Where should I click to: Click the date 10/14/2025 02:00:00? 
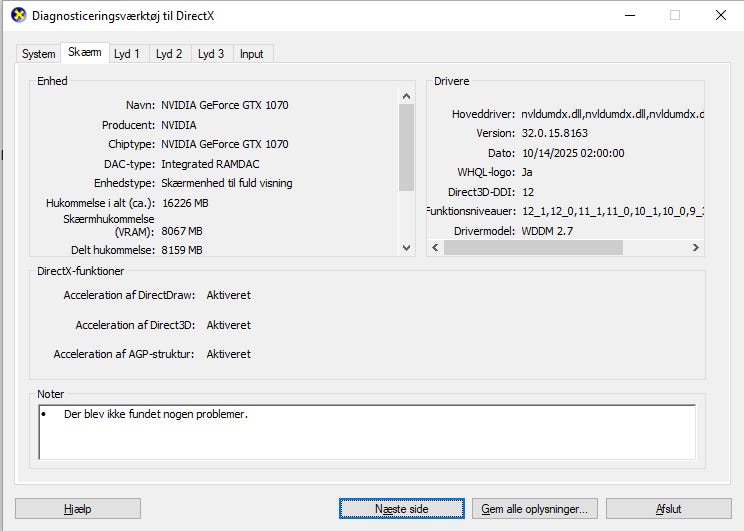(573, 153)
